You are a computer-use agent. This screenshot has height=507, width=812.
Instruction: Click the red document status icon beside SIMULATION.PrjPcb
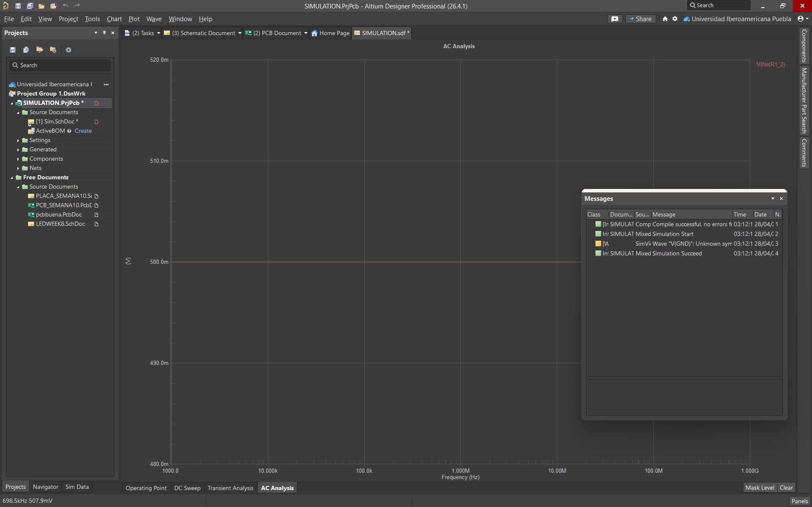pyautogui.click(x=96, y=103)
